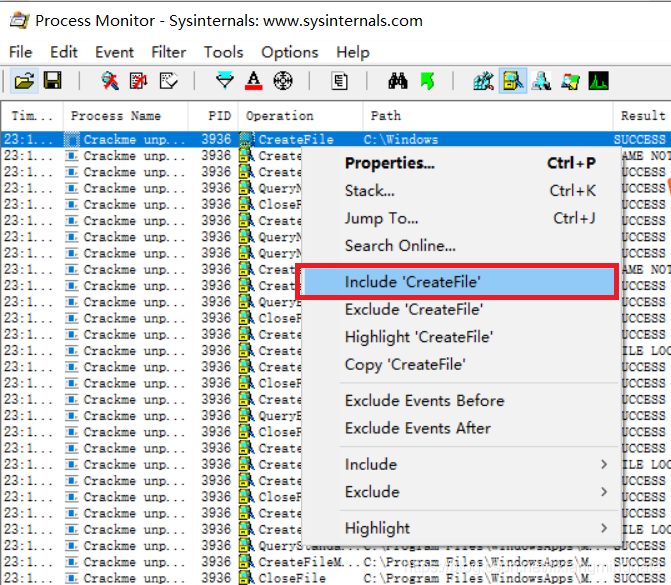Click the Clear display icon

pos(168,80)
